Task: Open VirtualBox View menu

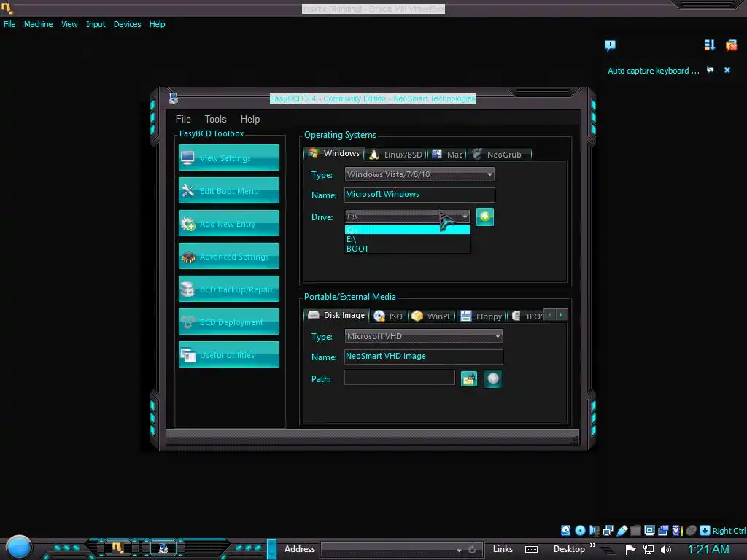Action: pos(69,24)
